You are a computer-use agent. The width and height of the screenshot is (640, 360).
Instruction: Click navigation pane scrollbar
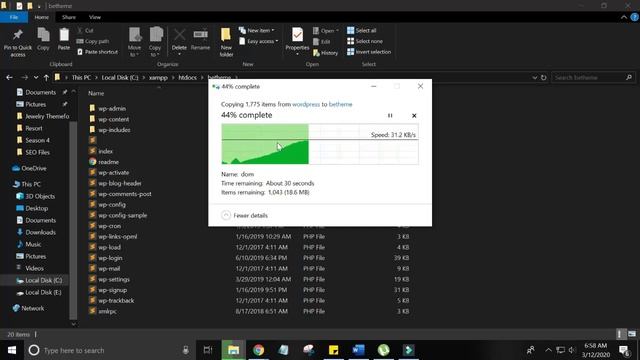coord(73,221)
